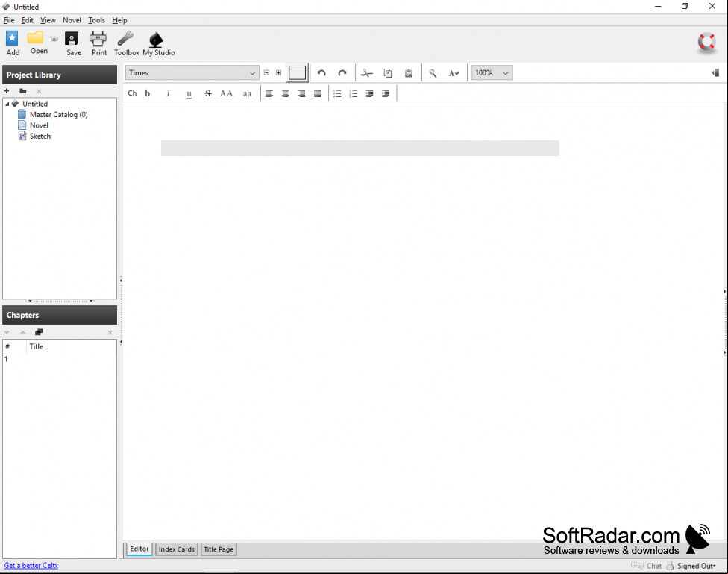Open the text color swatch

coord(297,73)
